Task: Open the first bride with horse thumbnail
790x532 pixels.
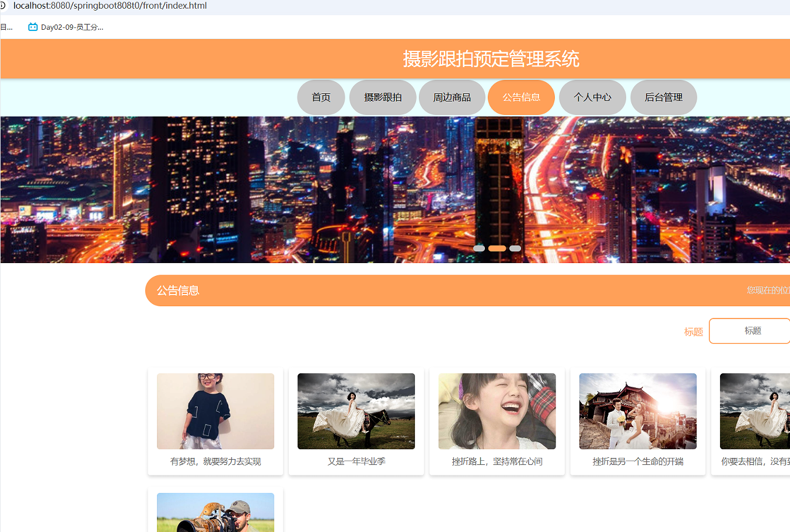Action: click(x=356, y=411)
